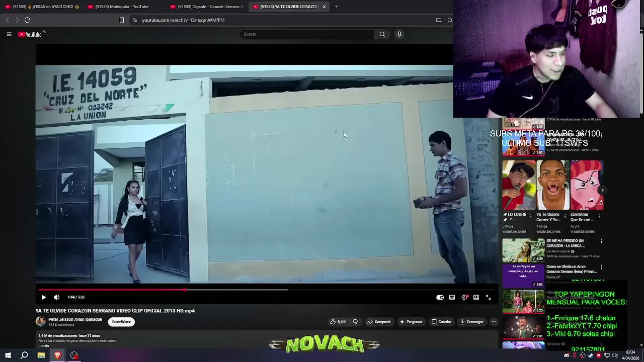Image resolution: width=644 pixels, height=362 pixels.
Task: Like the video showing 8,4 K
Action: 338,322
